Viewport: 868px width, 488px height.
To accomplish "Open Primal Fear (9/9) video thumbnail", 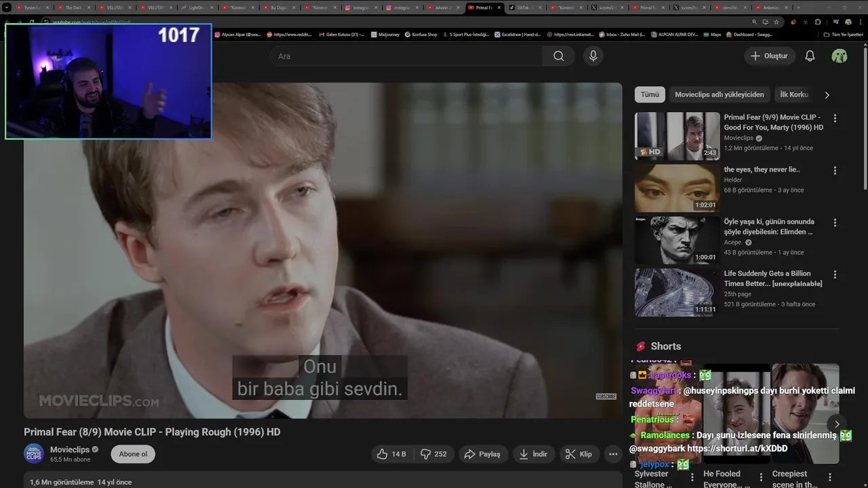I will [677, 136].
